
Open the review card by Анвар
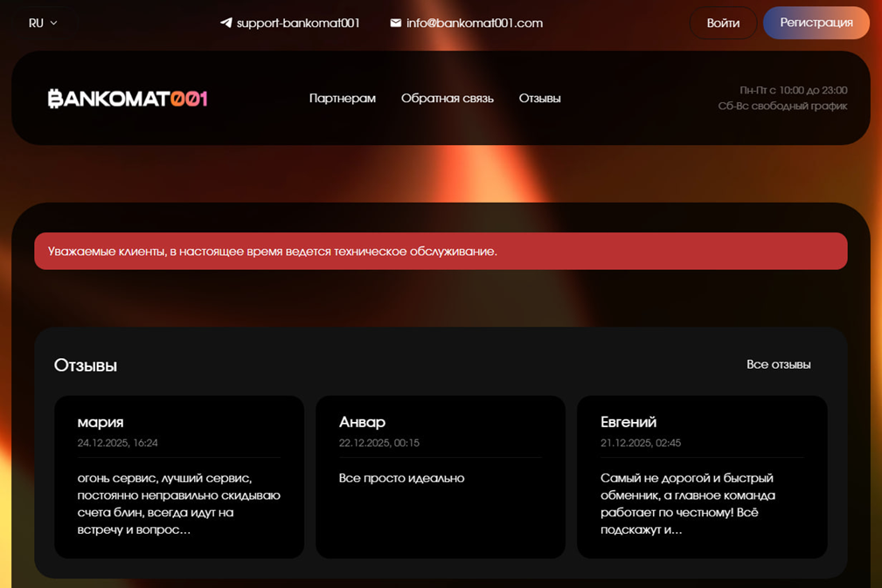click(440, 476)
